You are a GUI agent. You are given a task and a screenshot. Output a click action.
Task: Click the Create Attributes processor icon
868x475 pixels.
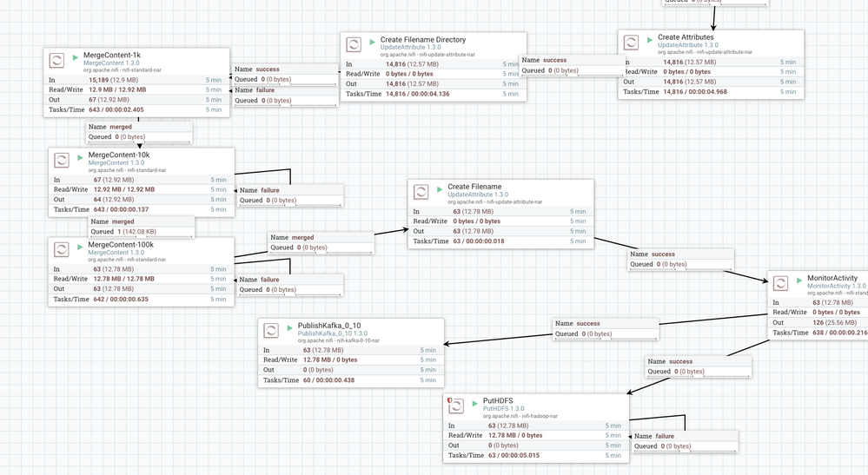631,42
